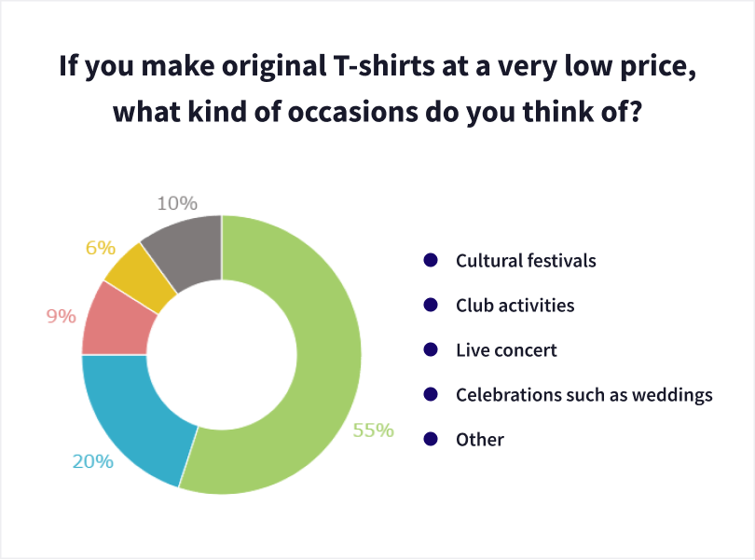Click the 9% percentage label
Viewport: 755px width, 560px height.
pyautogui.click(x=61, y=317)
